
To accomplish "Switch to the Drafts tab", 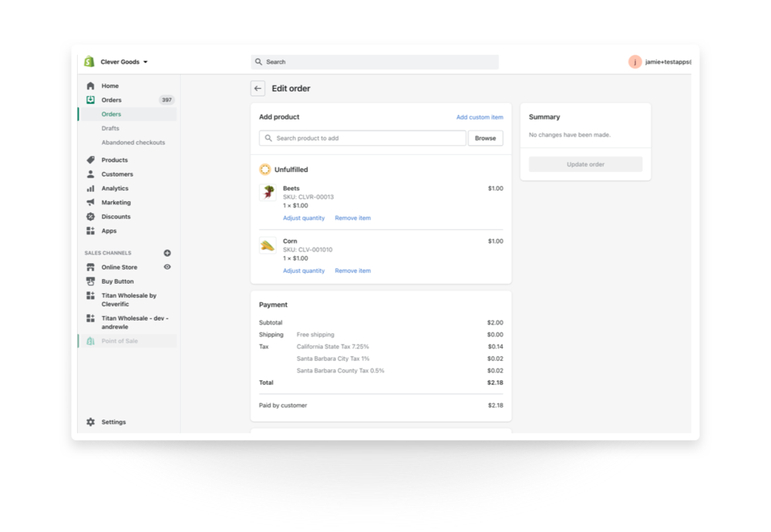I will (109, 128).
